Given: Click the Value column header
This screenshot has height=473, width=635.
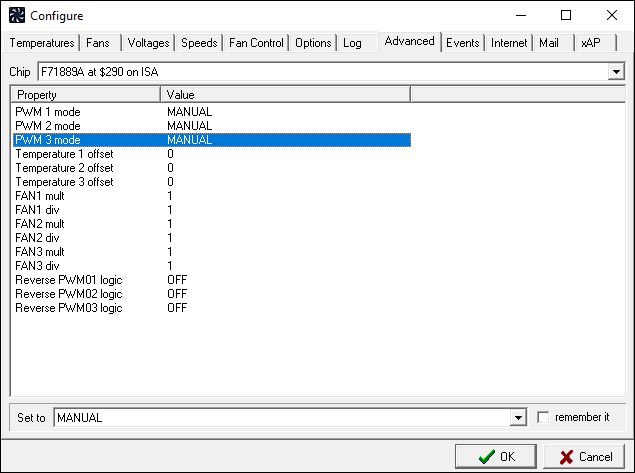Looking at the screenshot, I should click(x=286, y=95).
